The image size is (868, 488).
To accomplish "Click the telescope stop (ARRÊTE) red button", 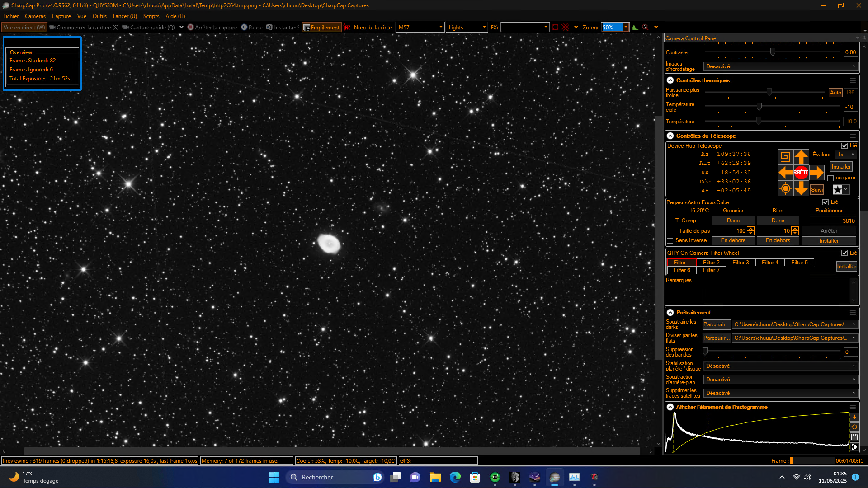I will pos(801,172).
